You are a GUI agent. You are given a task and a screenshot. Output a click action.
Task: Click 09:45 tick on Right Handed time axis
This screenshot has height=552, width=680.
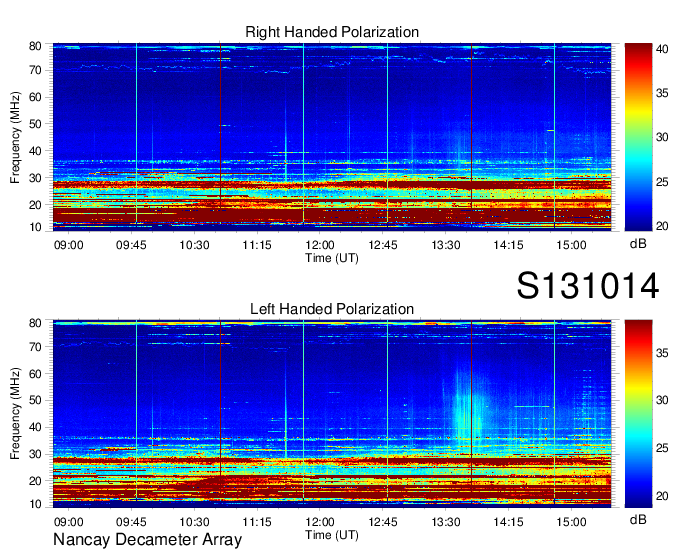131,245
